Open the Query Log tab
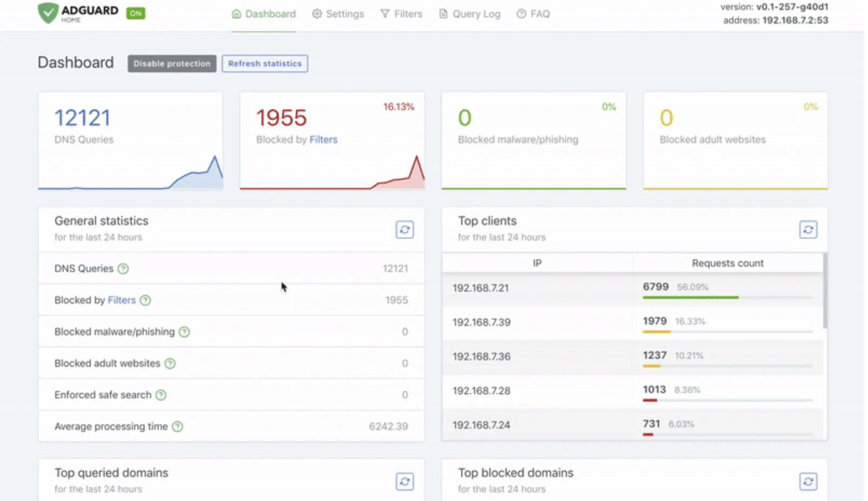This screenshot has height=501, width=868. tap(469, 14)
